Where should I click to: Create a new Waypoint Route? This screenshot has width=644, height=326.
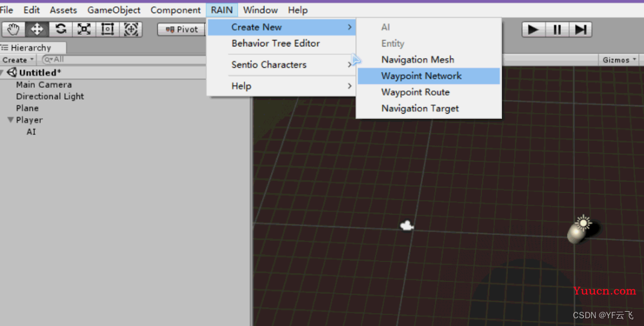point(428,92)
